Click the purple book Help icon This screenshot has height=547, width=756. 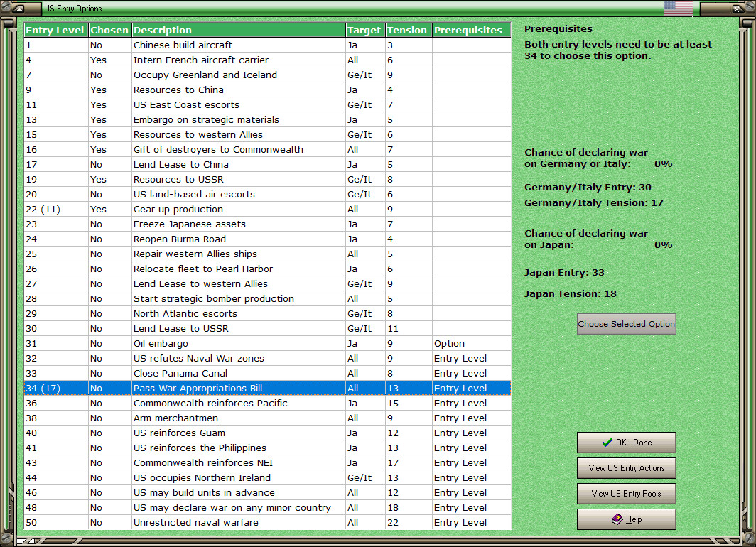(x=617, y=519)
